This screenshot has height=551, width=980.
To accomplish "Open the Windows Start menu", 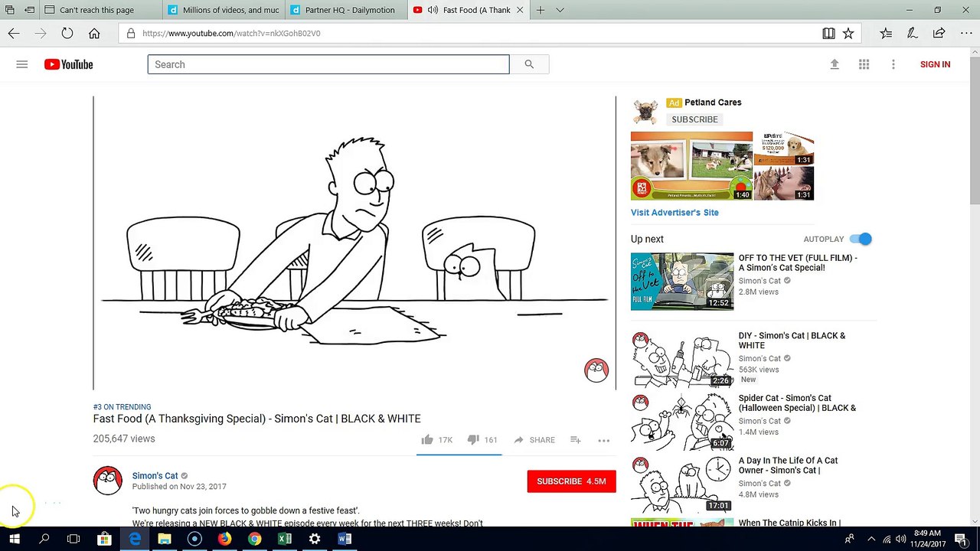I will click(x=14, y=539).
